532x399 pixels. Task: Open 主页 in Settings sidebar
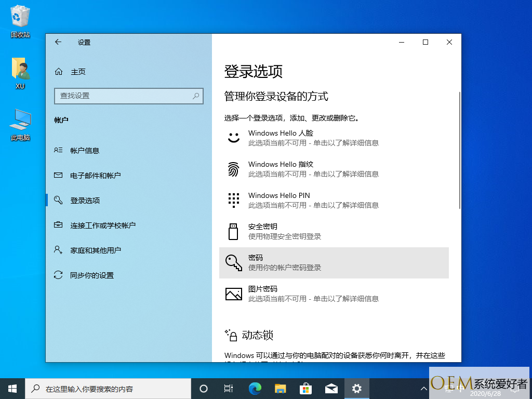point(129,72)
